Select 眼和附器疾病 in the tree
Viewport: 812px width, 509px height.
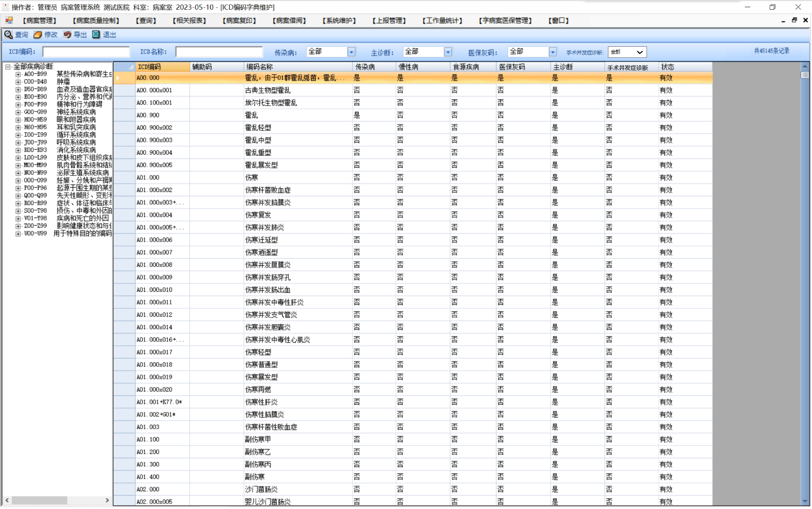[x=76, y=120]
